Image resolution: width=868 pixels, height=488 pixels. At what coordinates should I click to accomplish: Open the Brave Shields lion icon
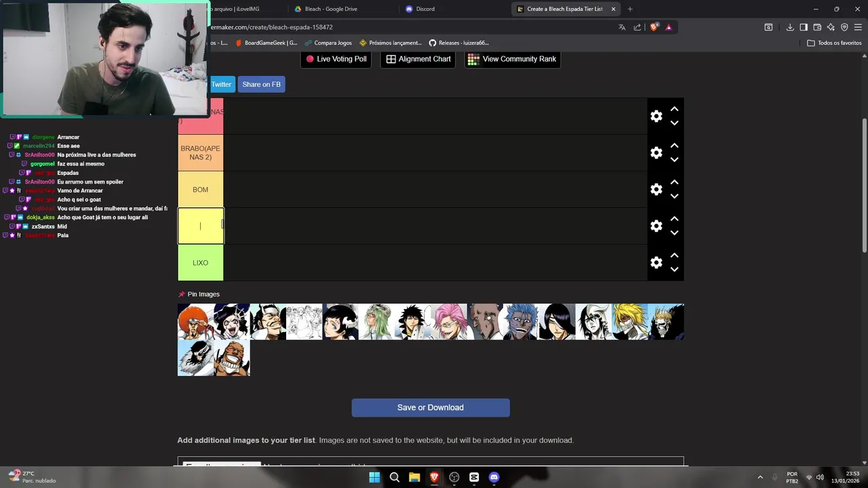pos(654,27)
